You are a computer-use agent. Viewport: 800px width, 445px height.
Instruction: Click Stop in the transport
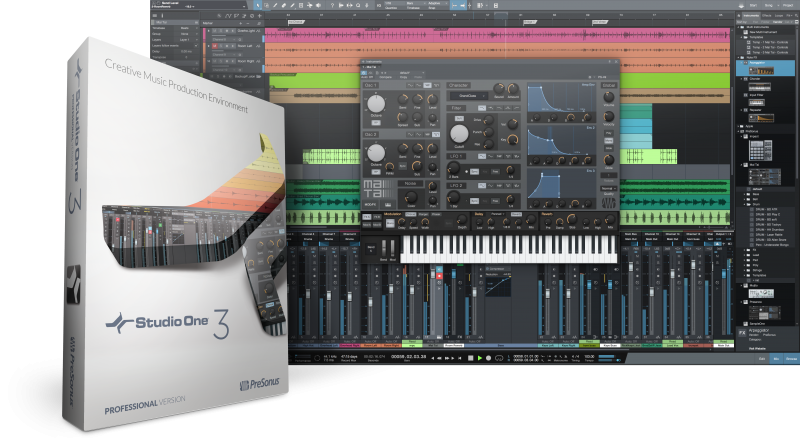(471, 358)
